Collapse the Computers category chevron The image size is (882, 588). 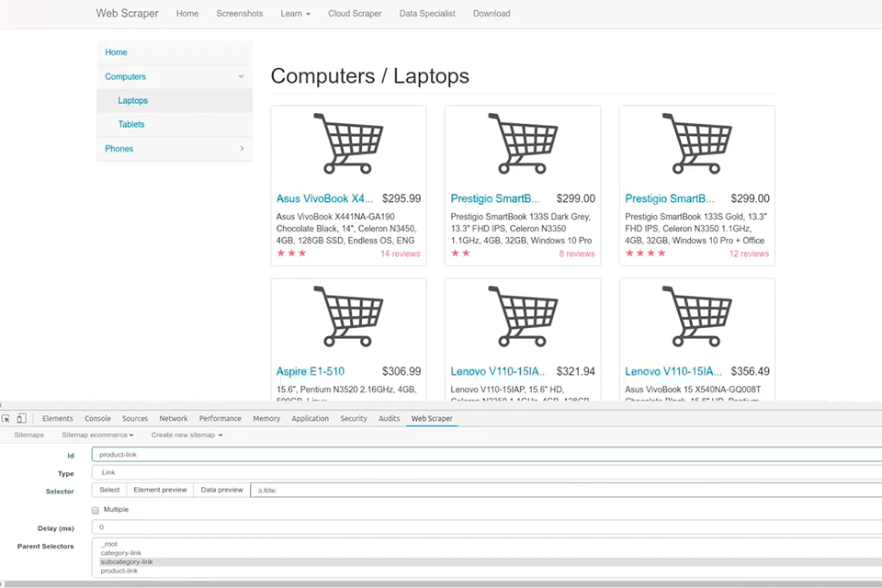pyautogui.click(x=241, y=76)
